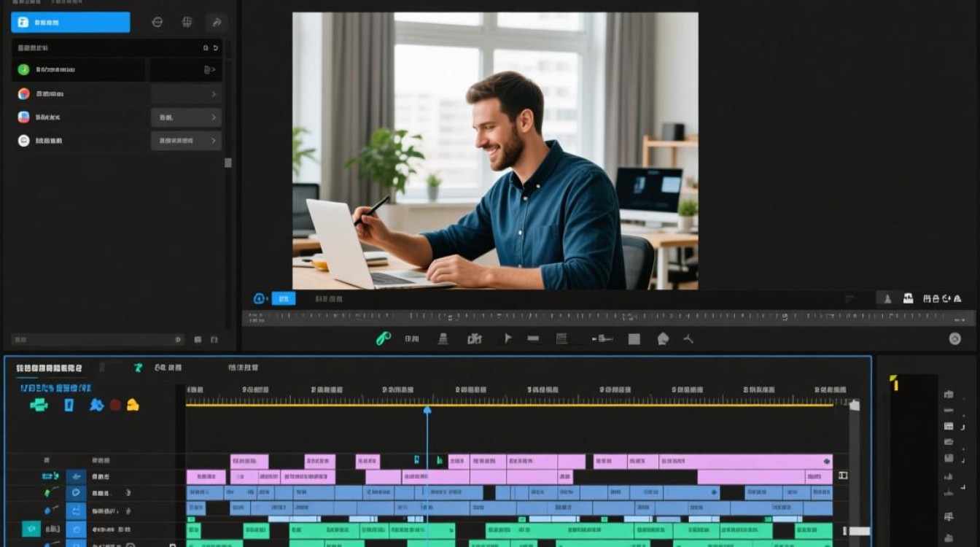The width and height of the screenshot is (980, 547).
Task: Click the share arrow icon at top of left panel
Action: pos(216,23)
